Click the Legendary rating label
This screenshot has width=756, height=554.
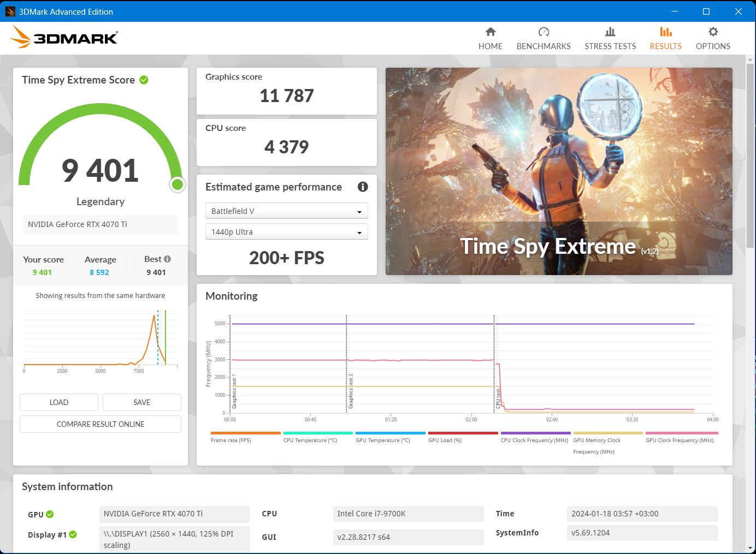(101, 201)
